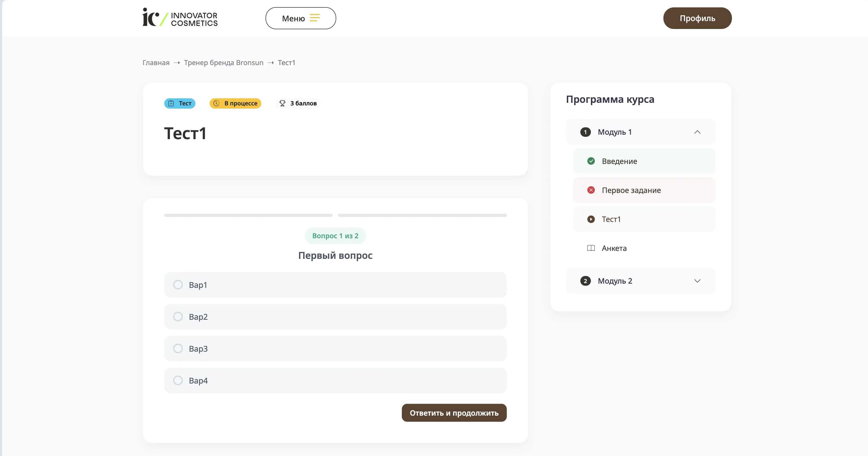
Task: Go to Главная in the breadcrumb
Action: [156, 63]
